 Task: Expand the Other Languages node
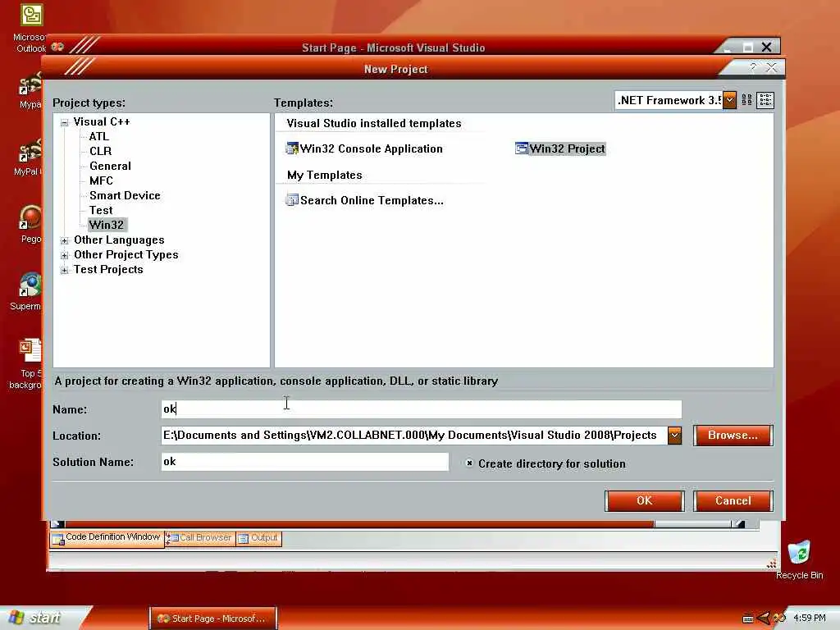[x=65, y=240]
